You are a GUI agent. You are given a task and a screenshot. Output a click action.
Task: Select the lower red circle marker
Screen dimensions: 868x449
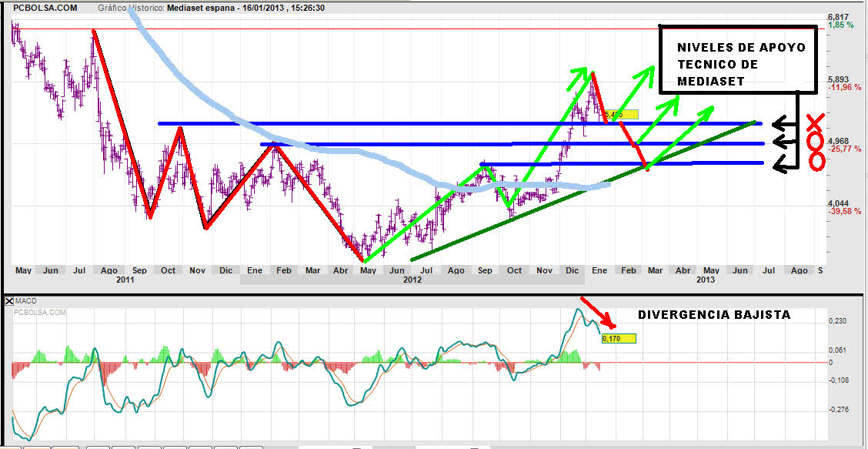coord(816,162)
